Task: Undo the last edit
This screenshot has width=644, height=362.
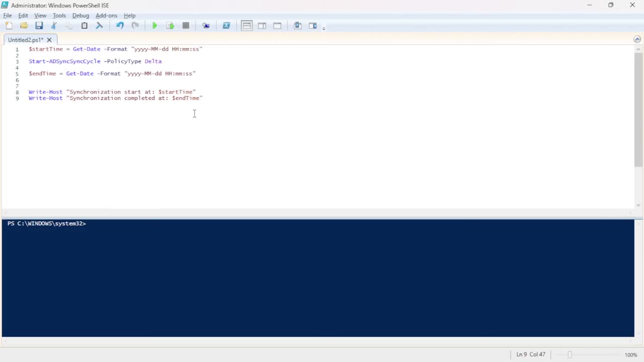Action: [x=120, y=26]
